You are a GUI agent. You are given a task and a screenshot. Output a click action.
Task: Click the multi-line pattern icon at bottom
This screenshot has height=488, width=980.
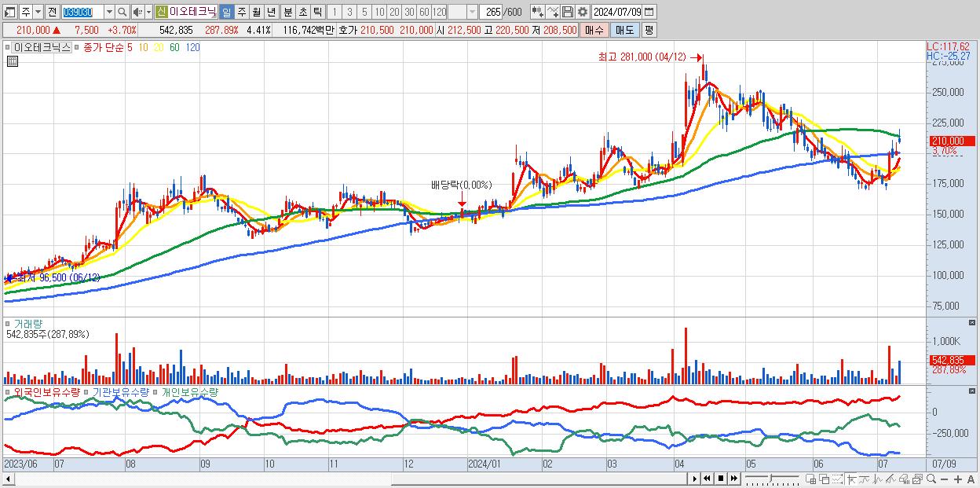click(x=891, y=479)
